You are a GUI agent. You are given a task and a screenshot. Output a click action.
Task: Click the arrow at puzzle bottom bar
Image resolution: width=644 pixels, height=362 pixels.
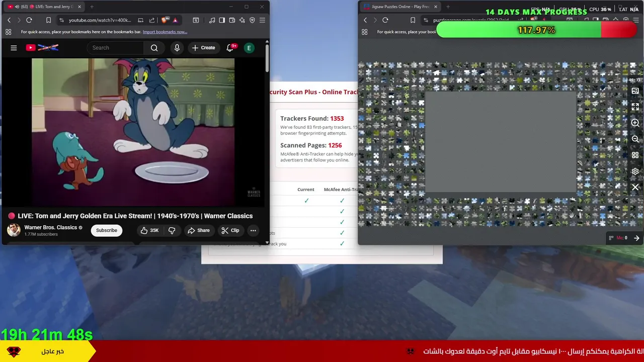(x=636, y=238)
